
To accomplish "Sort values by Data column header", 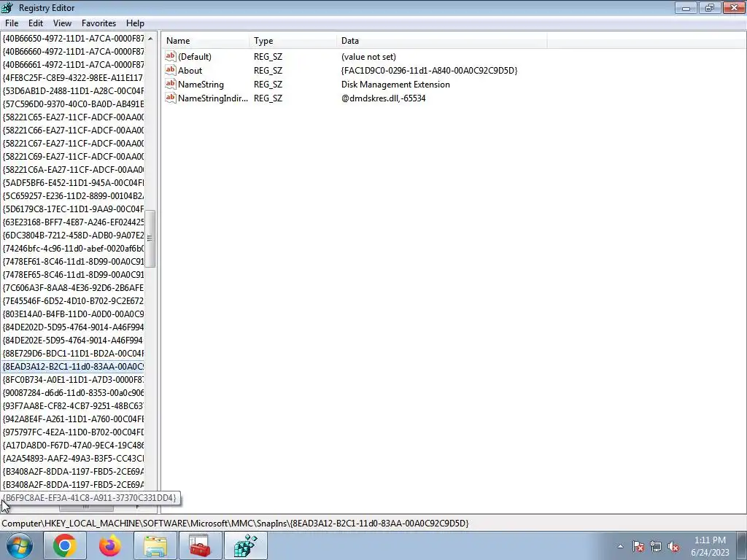I will (441, 41).
